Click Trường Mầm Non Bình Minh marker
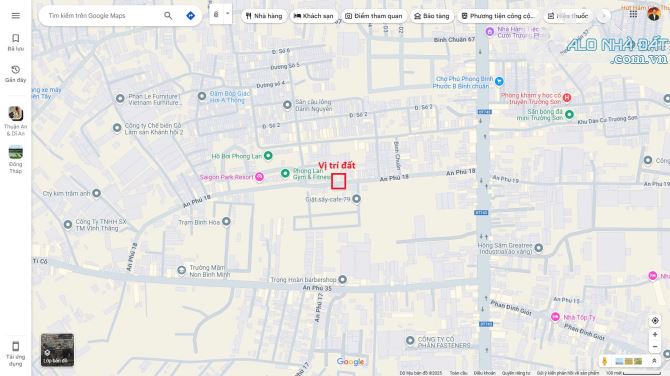670x376 pixels. [182, 270]
